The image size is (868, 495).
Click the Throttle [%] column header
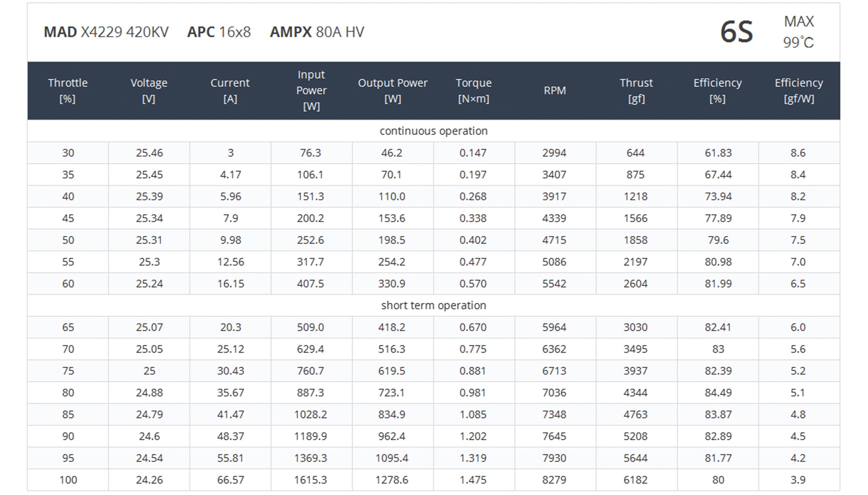coord(68,91)
